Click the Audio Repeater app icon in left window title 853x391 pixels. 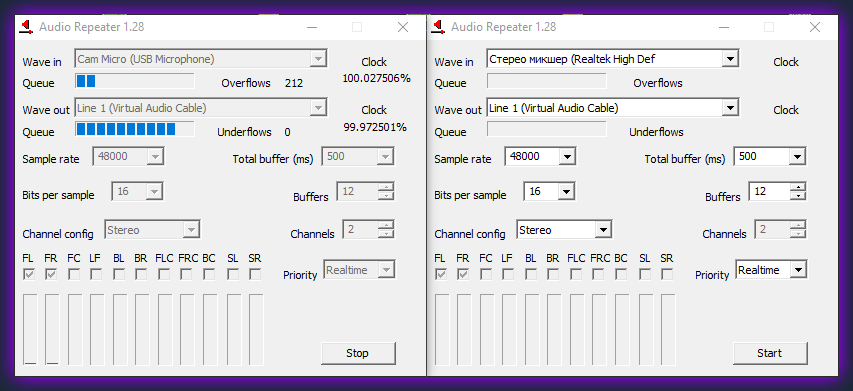tap(25, 27)
